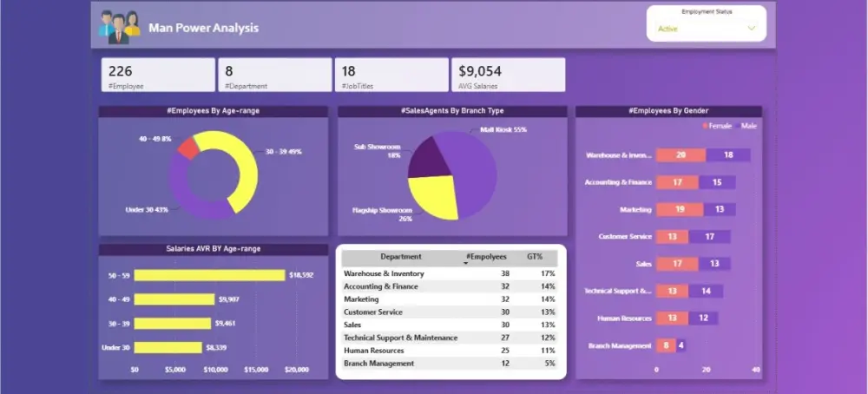Select the Flagship Showroom yellow pie slice
The width and height of the screenshot is (868, 394).
435,196
